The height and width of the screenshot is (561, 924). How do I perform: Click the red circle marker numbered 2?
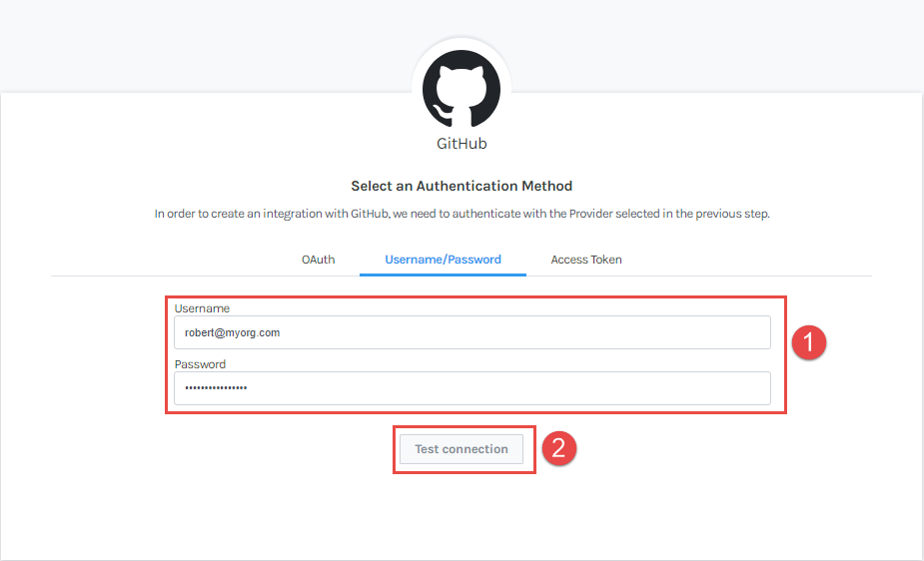click(x=558, y=448)
